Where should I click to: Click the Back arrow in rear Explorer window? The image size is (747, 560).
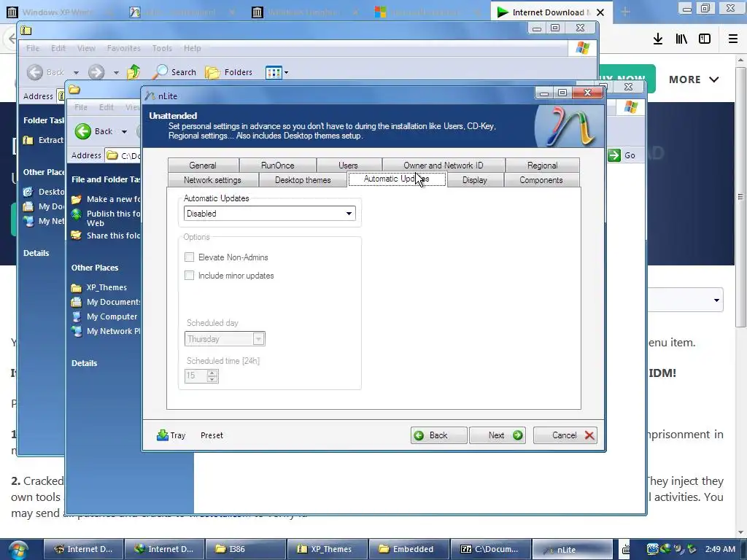pos(35,72)
